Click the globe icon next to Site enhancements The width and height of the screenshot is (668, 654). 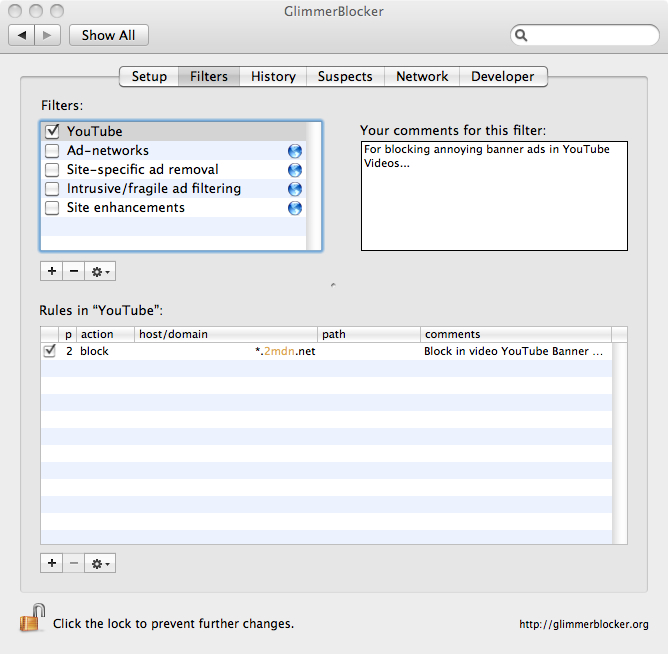tap(295, 208)
